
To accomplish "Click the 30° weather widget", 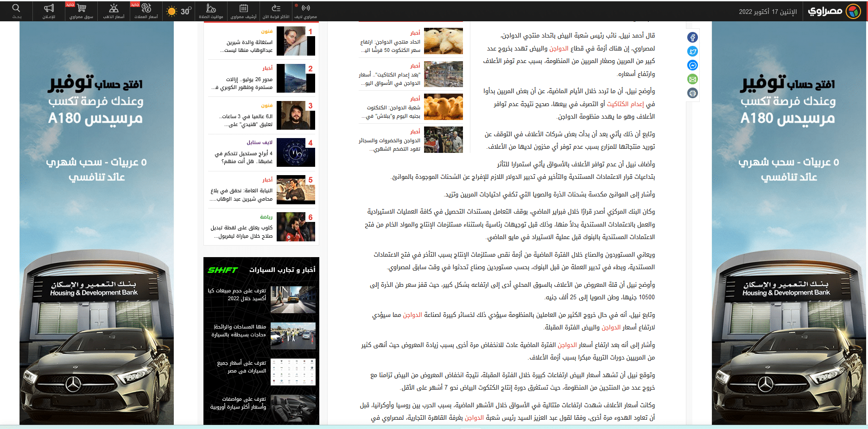I will pyautogui.click(x=179, y=11).
